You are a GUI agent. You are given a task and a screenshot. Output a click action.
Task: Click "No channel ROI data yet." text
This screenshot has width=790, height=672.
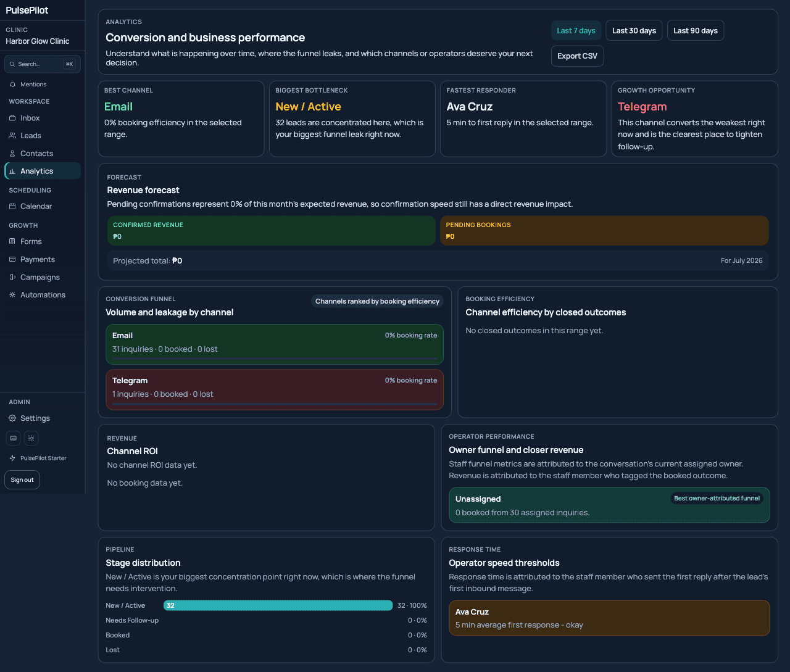click(x=152, y=465)
